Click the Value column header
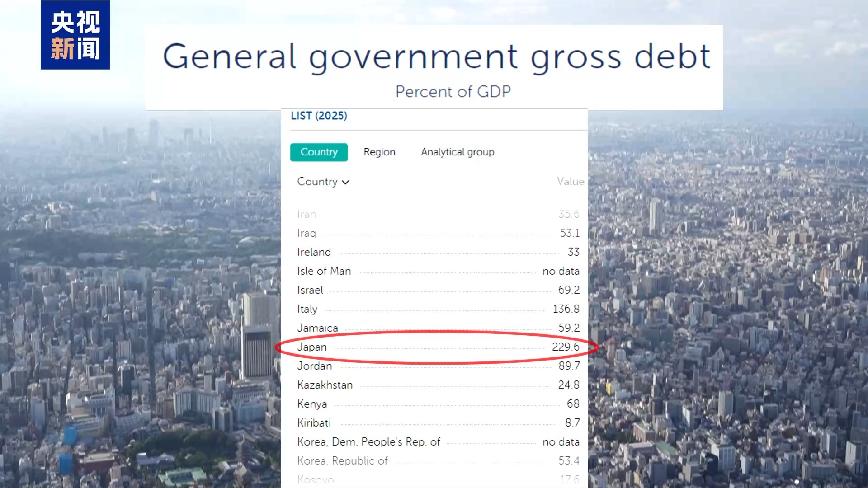Screen dimensions: 868x488 pos(571,182)
